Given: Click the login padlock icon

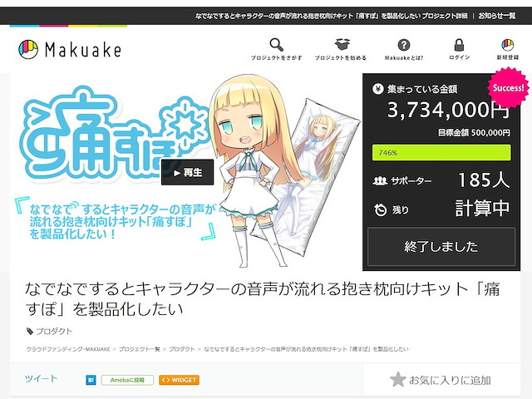Looking at the screenshot, I should tap(459, 45).
